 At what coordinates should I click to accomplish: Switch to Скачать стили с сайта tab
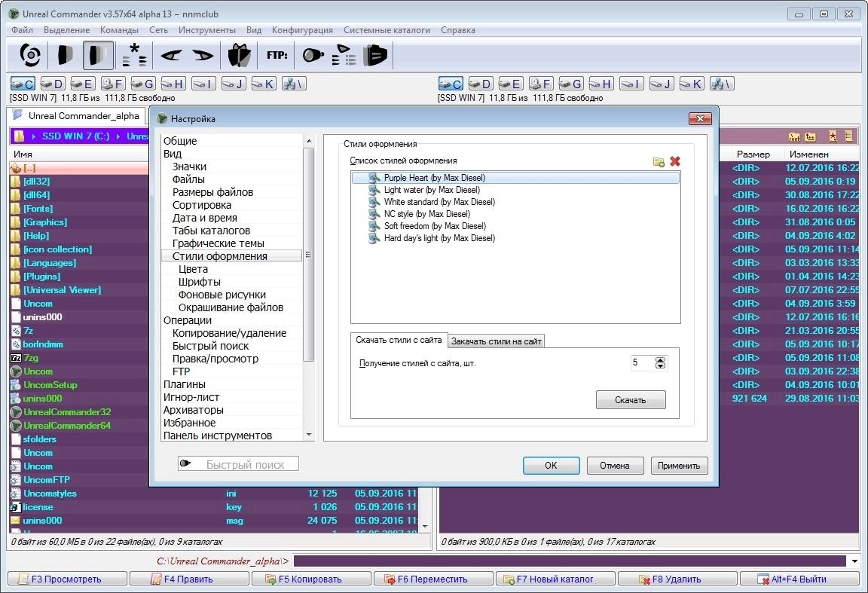tap(399, 340)
